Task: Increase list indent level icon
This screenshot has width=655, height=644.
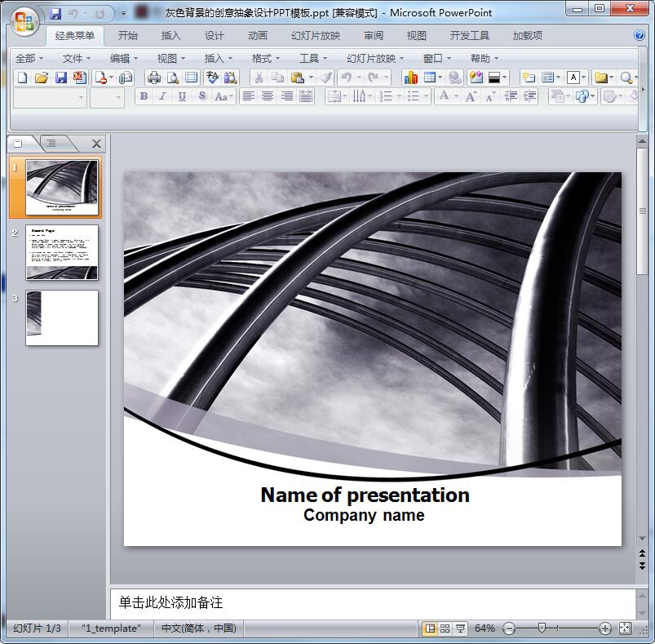Action: tap(529, 96)
